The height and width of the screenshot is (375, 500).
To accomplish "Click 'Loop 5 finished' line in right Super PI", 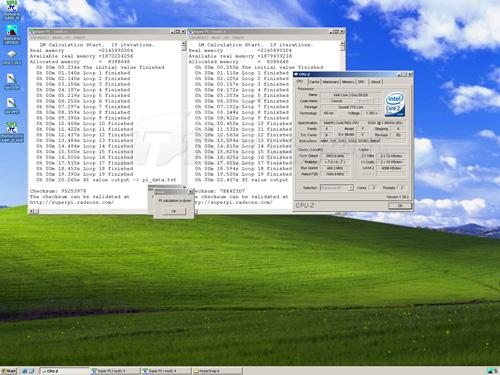I will pos(242,95).
